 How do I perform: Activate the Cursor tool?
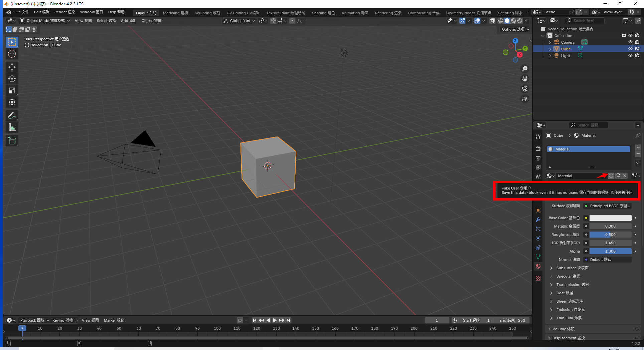pos(12,54)
